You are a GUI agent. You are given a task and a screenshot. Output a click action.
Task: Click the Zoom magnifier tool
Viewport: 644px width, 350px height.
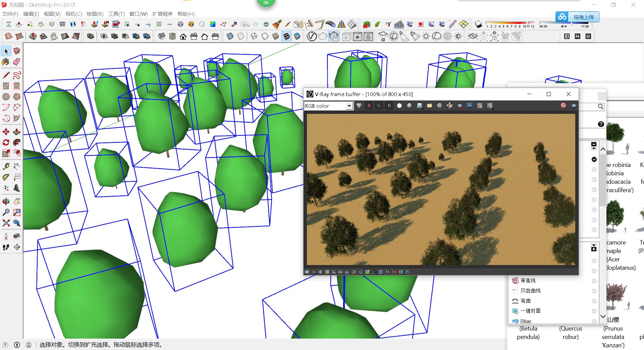6,212
